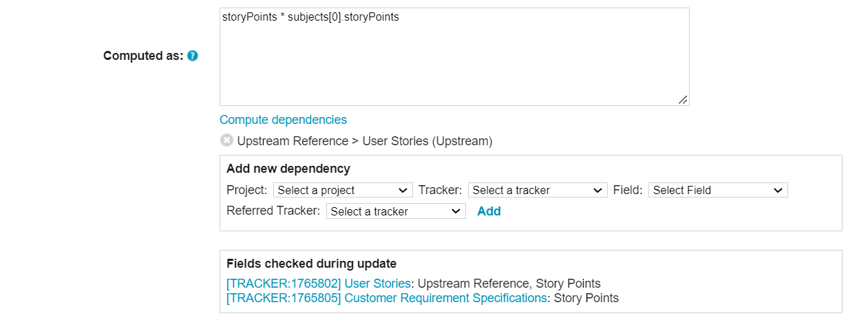Open the Select Field dropdown
The height and width of the screenshot is (329, 868).
[x=717, y=190]
